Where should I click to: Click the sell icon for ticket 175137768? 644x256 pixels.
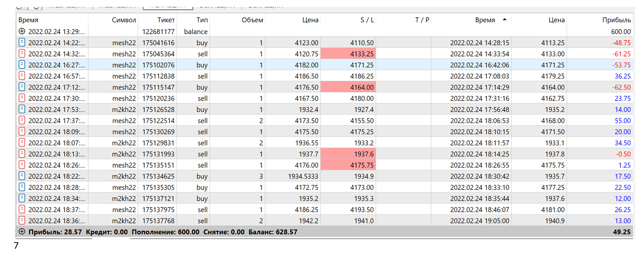tap(22, 221)
